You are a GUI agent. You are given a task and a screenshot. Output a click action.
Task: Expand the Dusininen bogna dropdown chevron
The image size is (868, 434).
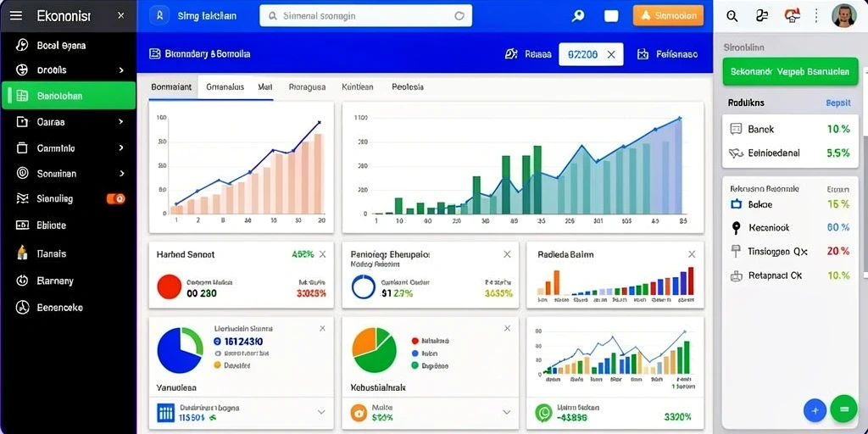[x=320, y=412]
